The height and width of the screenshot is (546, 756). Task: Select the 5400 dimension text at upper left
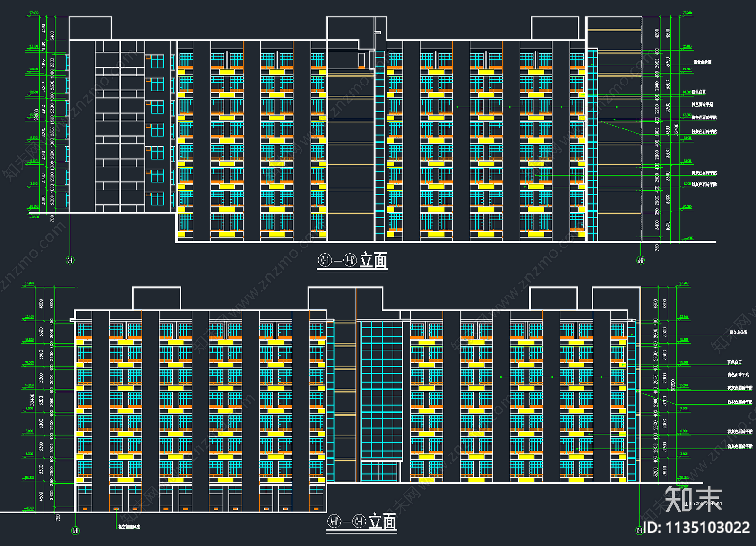[52, 35]
